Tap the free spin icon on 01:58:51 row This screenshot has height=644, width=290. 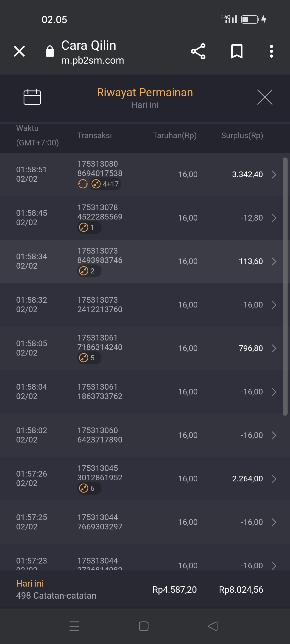83,184
